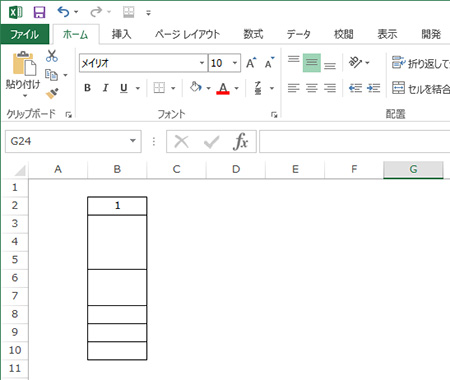Click the 貼り付け paste button

click(x=23, y=70)
